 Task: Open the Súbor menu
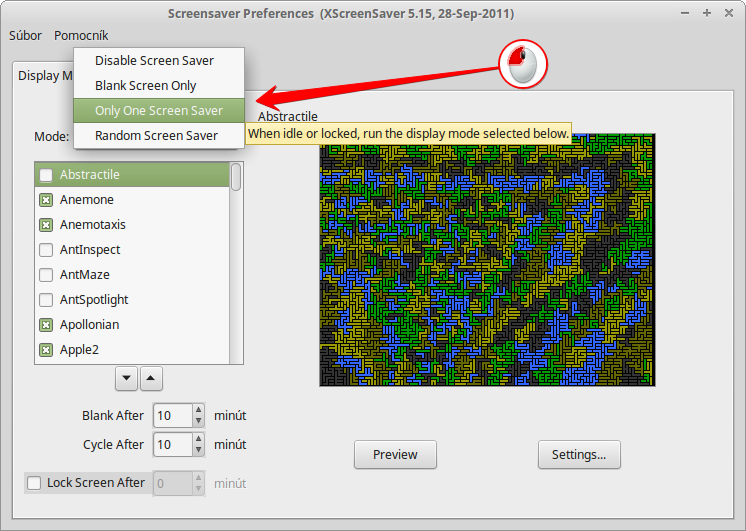click(x=25, y=36)
